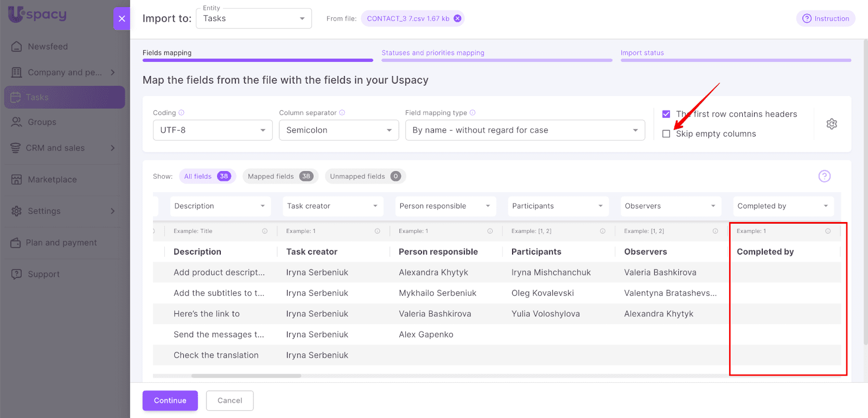Screen dimensions: 868x418
Task: Click the Cancel button
Action: coord(229,401)
